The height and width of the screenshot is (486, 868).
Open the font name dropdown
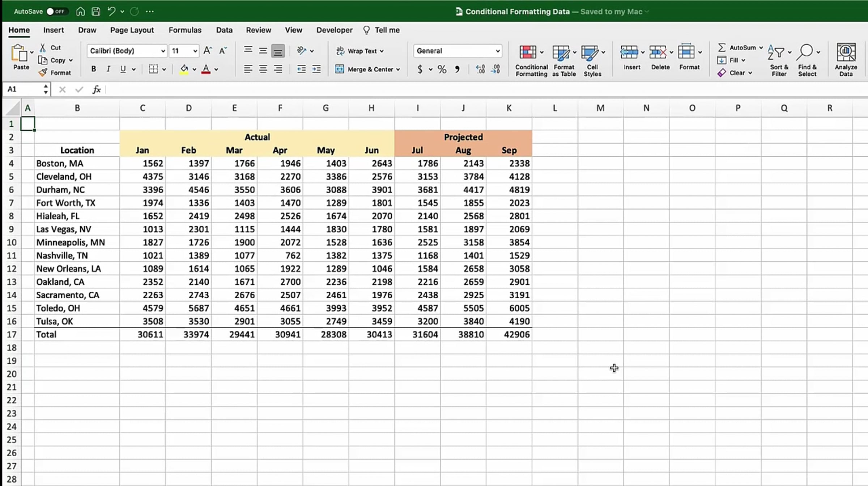pyautogui.click(x=163, y=51)
